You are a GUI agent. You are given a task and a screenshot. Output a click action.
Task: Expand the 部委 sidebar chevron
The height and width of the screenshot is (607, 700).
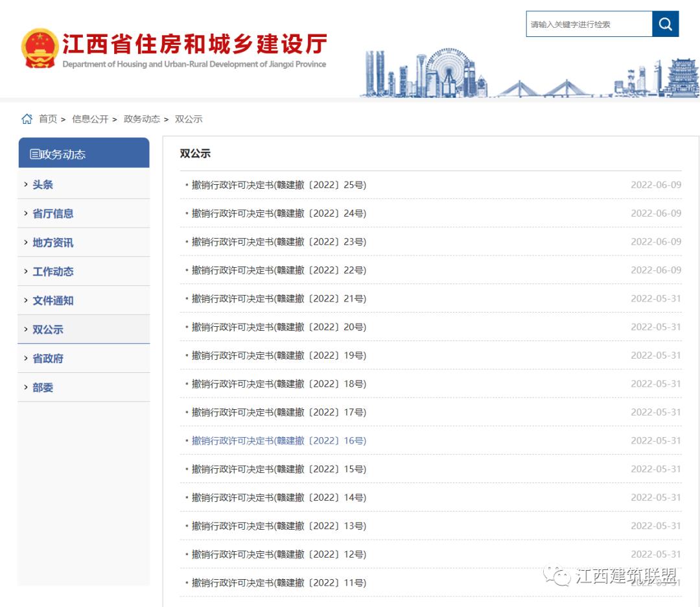tap(26, 387)
